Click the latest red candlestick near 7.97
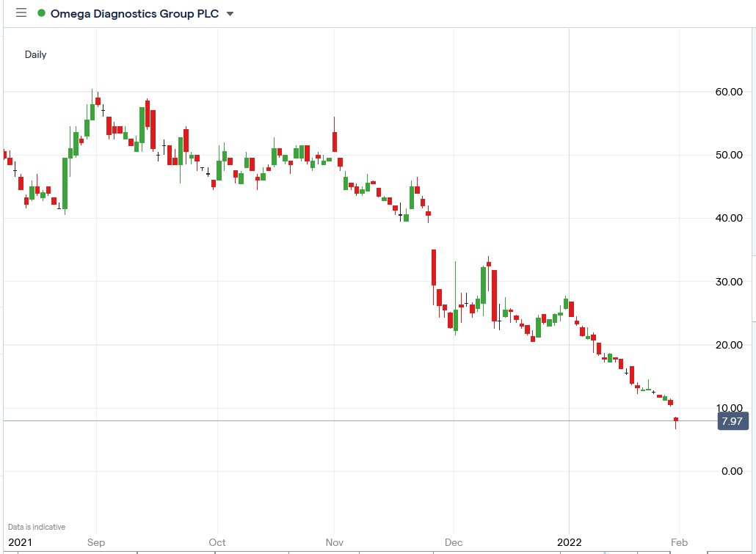756x554 pixels. coord(675,420)
